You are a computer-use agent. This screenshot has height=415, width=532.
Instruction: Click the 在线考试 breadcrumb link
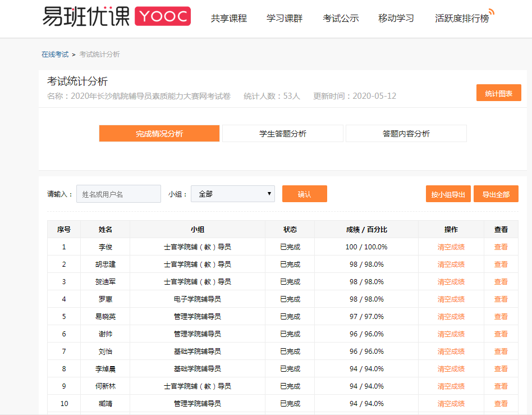pyautogui.click(x=55, y=54)
